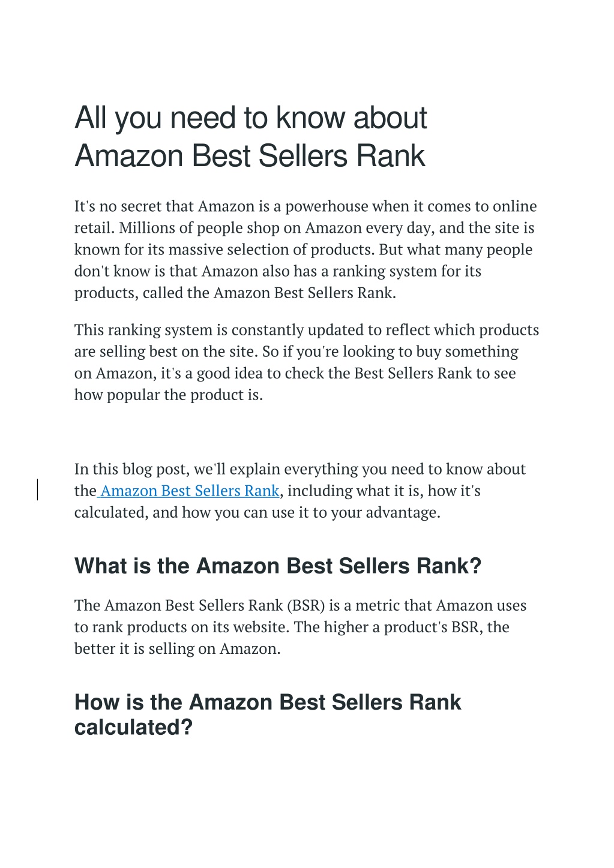This screenshot has height=868, width=614.
Task: Select the heading "What is the Amazon Best Sellers Rank?"
Action: [x=278, y=566]
